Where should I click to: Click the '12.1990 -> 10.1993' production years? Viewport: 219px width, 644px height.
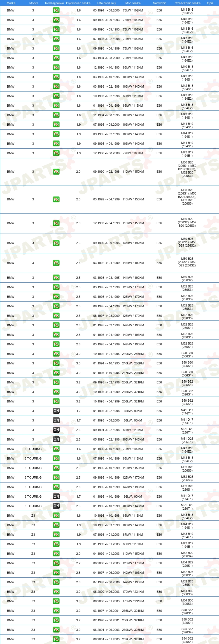point(106,67)
